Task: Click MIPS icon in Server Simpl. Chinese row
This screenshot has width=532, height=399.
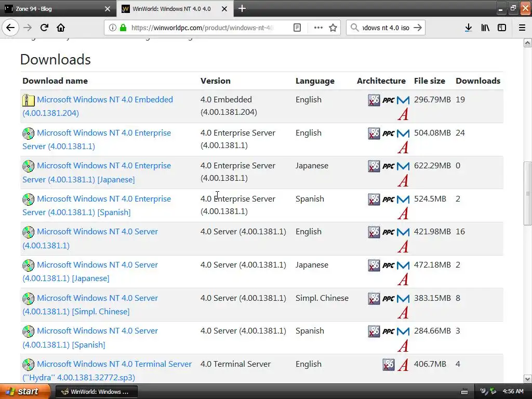Action: [403, 299]
